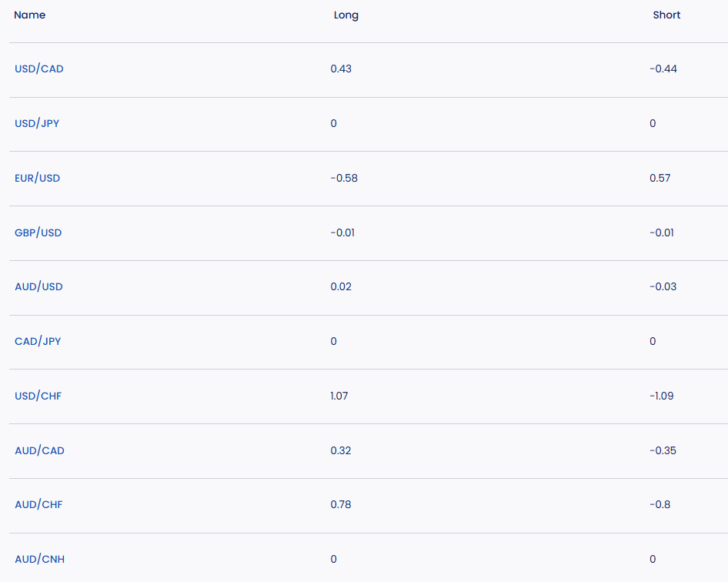Click the Long column header

click(x=346, y=15)
